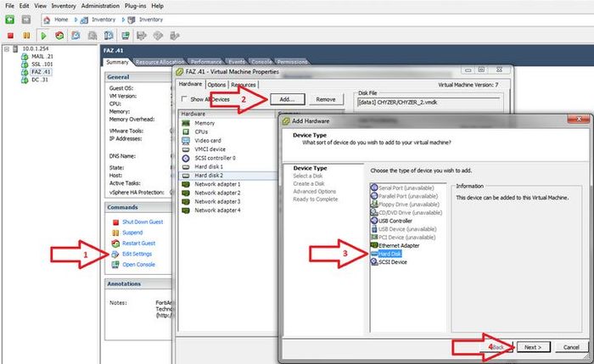Launch the VM console toolbar icon
Image resolution: width=594 pixels, height=364 pixels.
point(126,36)
